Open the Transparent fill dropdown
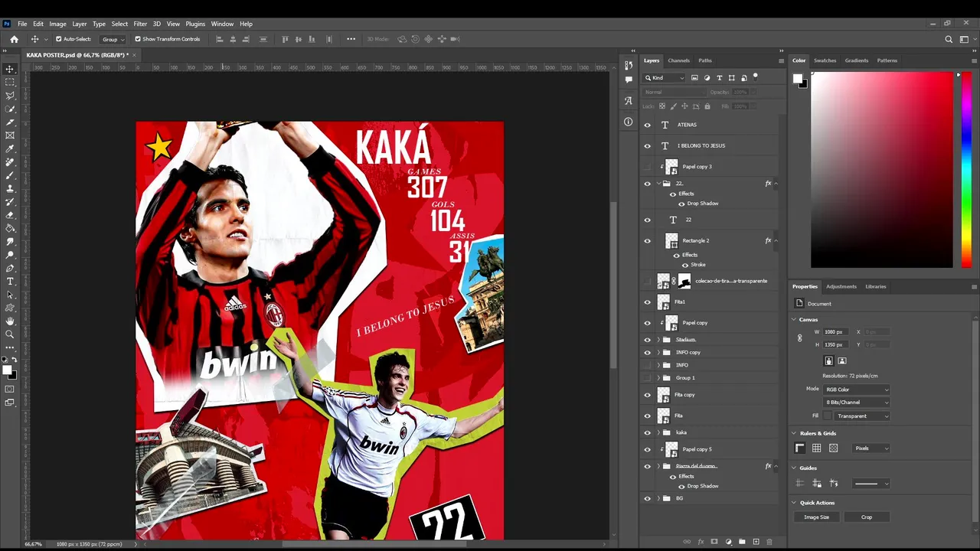Image resolution: width=980 pixels, height=551 pixels. [x=863, y=416]
